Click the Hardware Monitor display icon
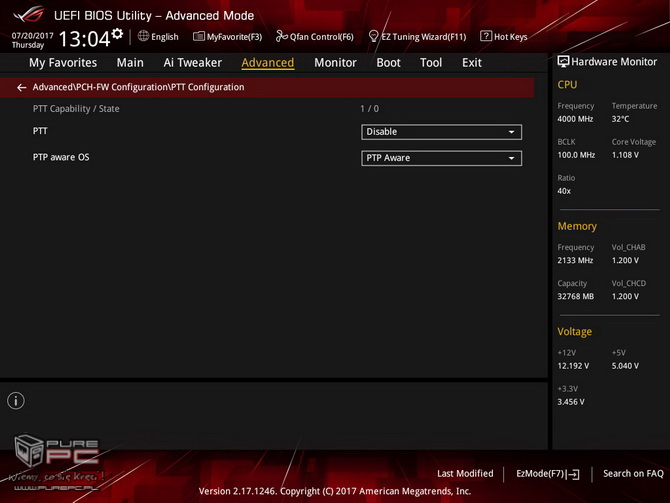The image size is (670, 503). [563, 62]
